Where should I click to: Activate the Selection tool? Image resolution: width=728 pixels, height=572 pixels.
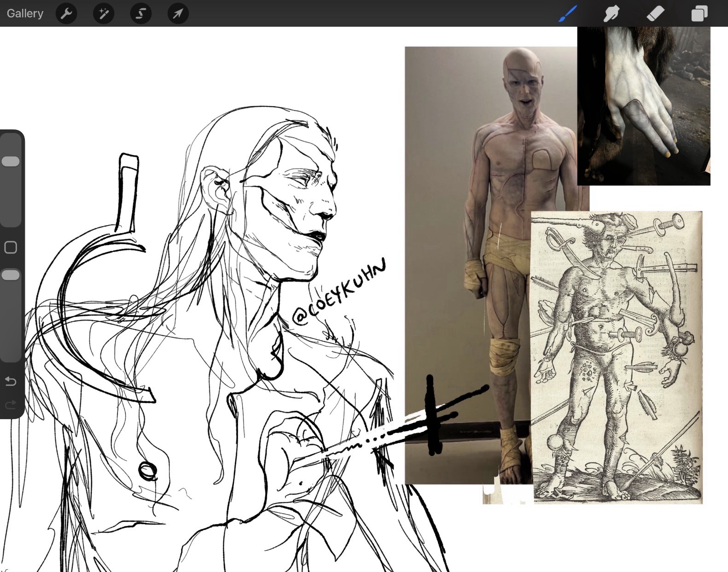141,14
